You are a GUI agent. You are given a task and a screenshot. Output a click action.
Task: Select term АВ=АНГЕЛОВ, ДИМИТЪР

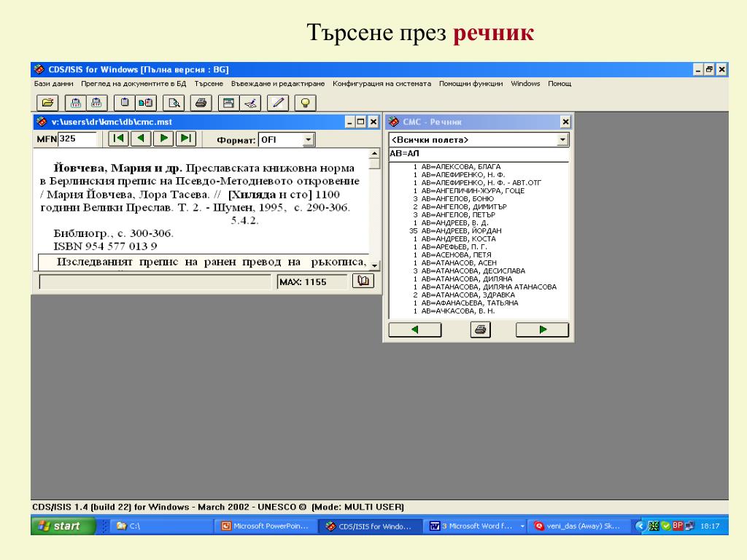pyautogui.click(x=464, y=206)
